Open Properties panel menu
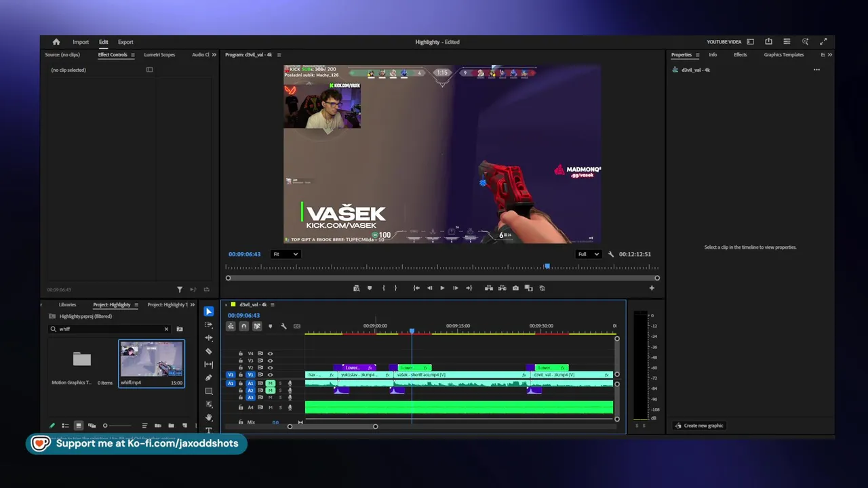Viewport: 868px width, 488px height. click(x=697, y=55)
